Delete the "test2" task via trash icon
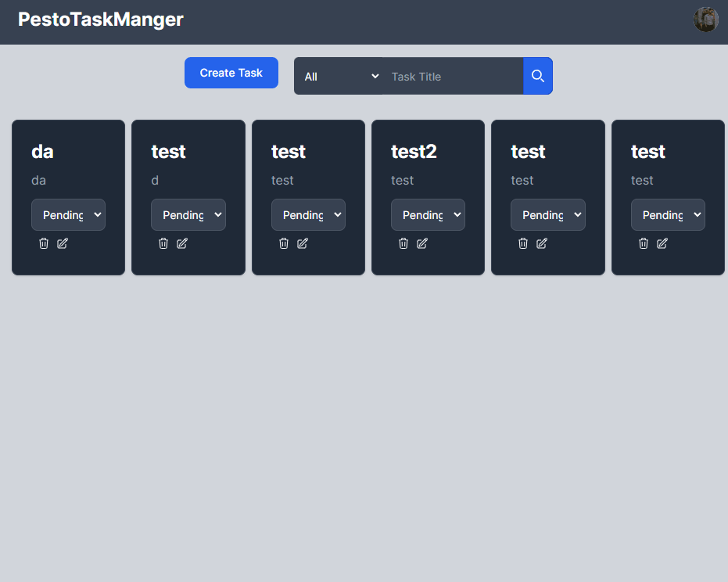This screenshot has height=582, width=728. [403, 243]
